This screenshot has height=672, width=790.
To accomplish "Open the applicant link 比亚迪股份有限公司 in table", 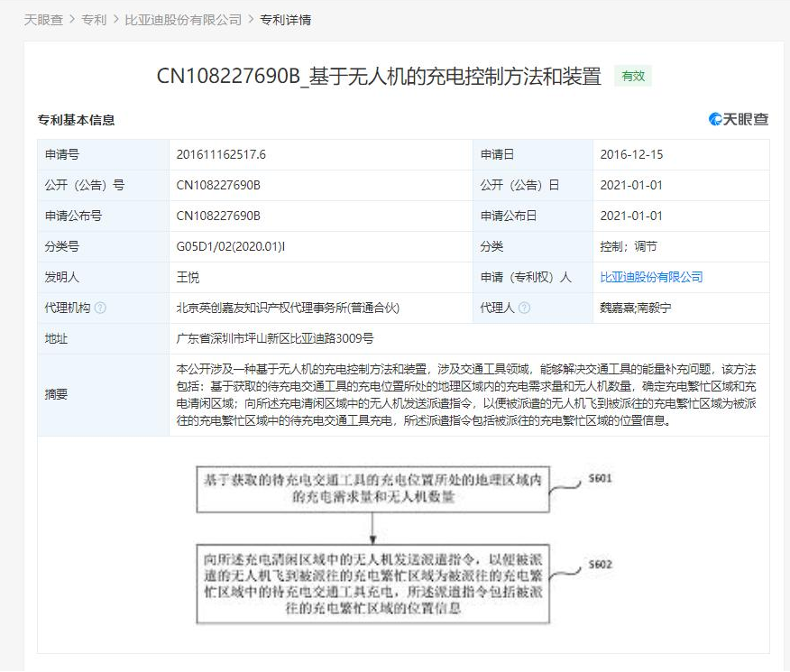I will tap(651, 277).
